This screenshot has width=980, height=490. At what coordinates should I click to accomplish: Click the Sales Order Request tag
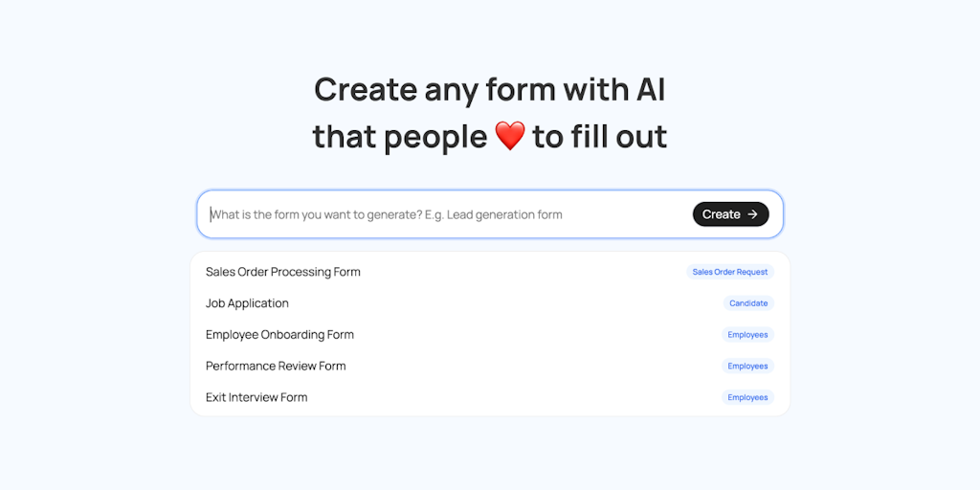(730, 272)
